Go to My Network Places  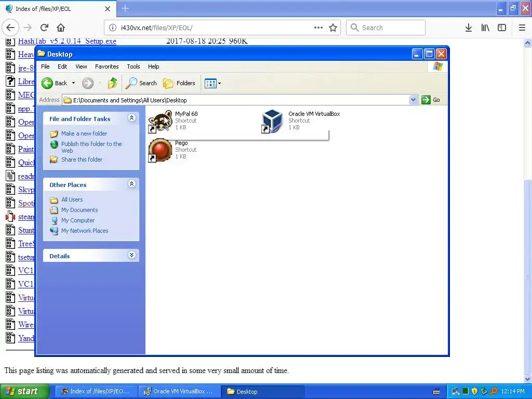pyautogui.click(x=85, y=231)
